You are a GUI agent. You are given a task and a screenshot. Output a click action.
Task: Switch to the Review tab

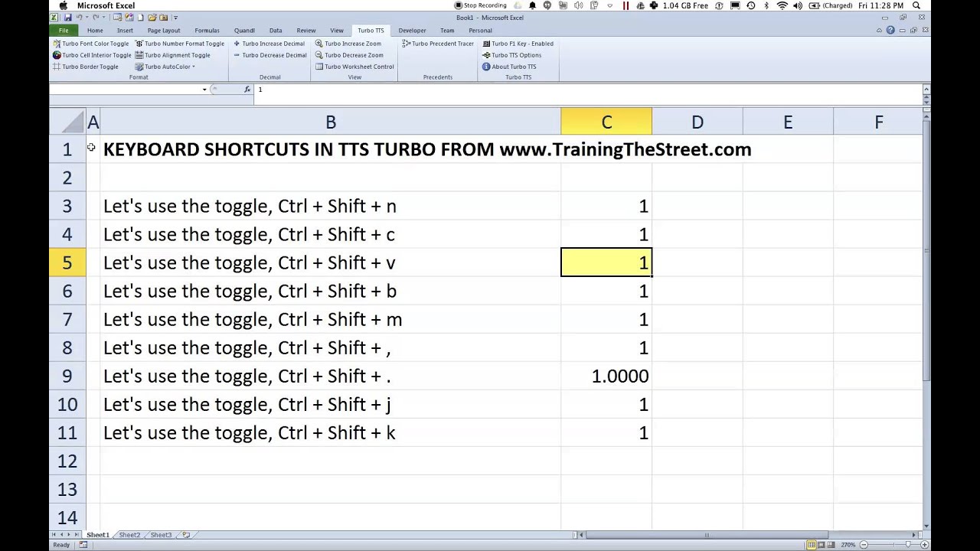coord(305,31)
